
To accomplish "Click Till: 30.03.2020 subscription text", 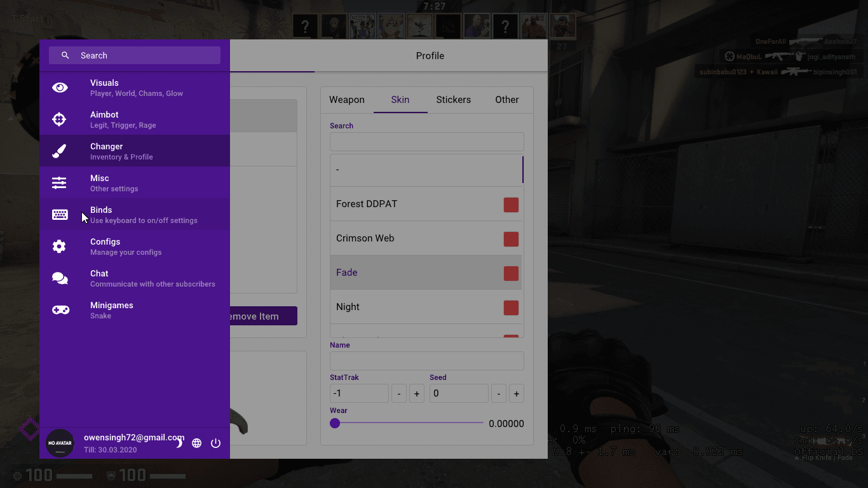I will (x=110, y=450).
